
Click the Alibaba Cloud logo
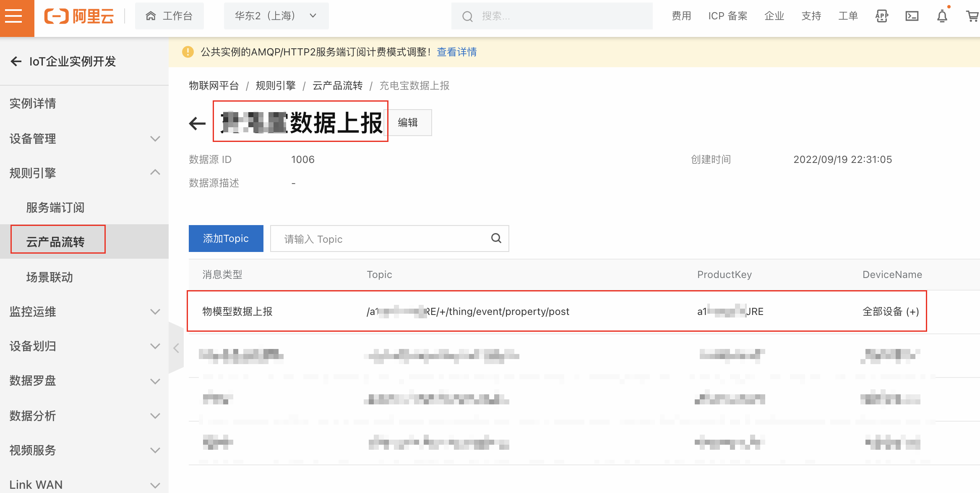coord(79,16)
